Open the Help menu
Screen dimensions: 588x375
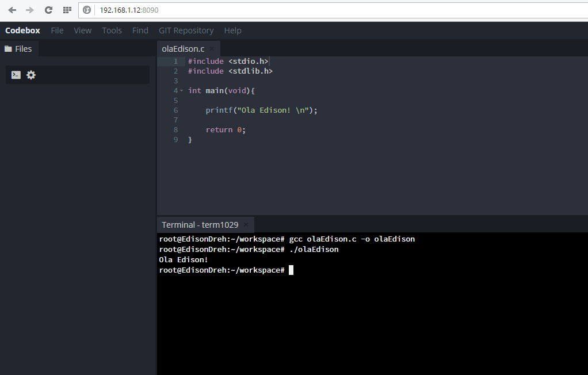[x=232, y=30]
